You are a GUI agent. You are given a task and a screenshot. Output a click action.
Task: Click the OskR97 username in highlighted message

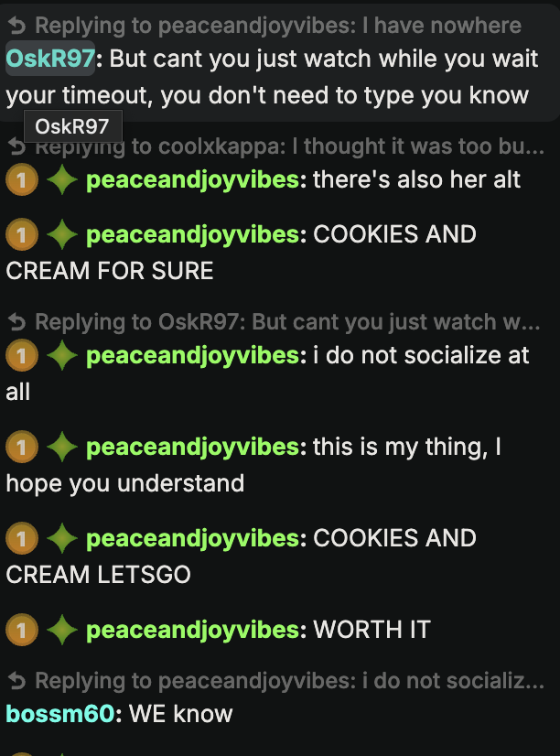click(50, 59)
